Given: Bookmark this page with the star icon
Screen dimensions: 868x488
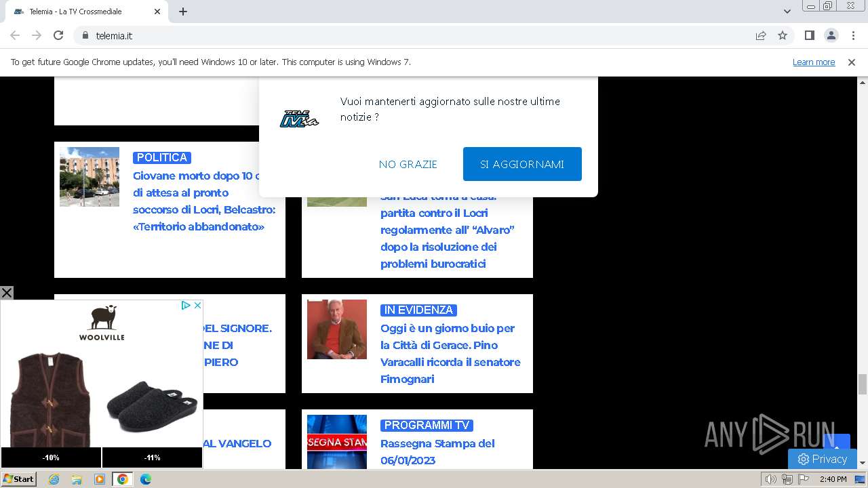Looking at the screenshot, I should [783, 35].
